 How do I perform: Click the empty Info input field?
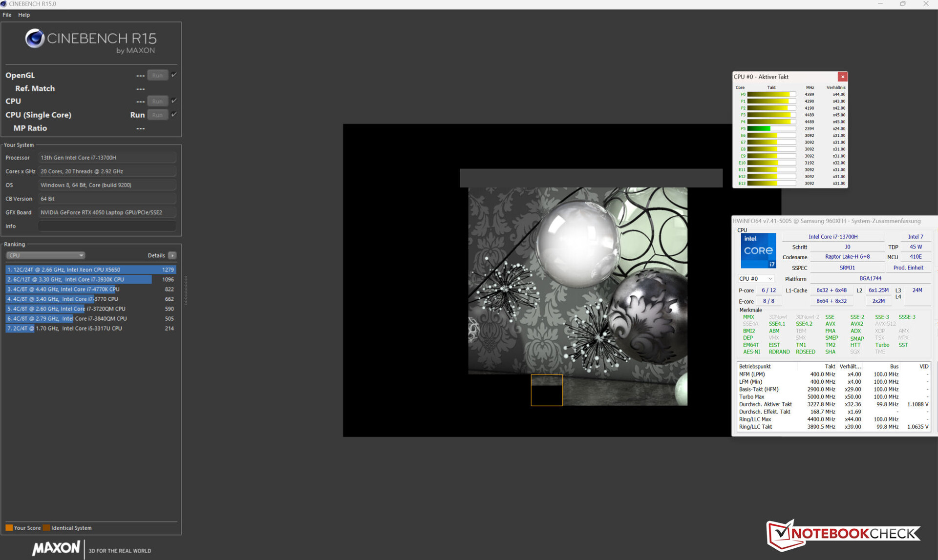click(107, 226)
